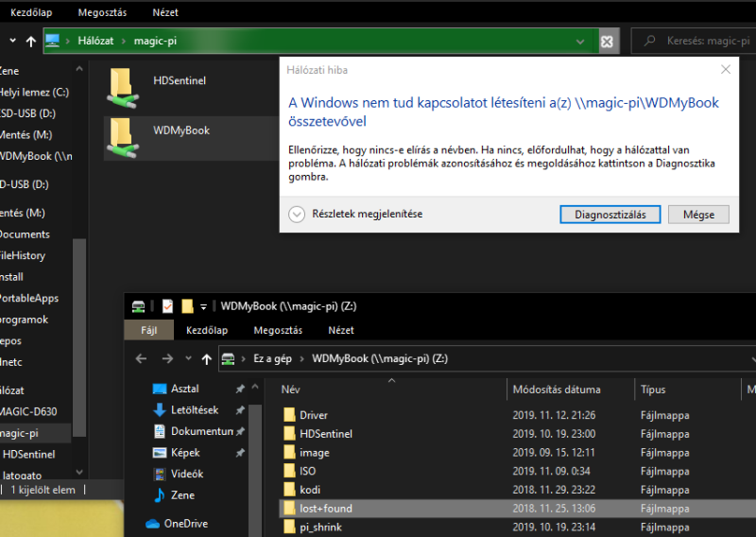Open Nézet tab in magic-pi window
Image resolution: width=756 pixels, height=537 pixels.
(x=165, y=12)
